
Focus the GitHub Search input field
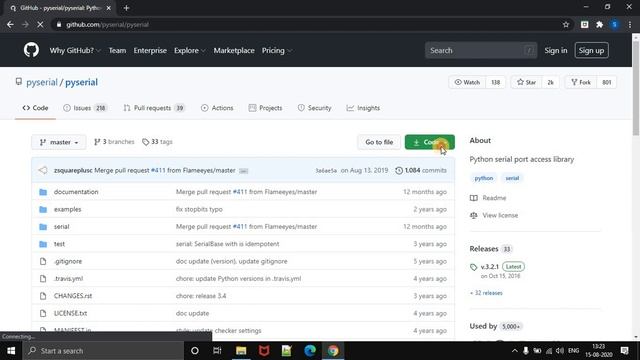[481, 51]
